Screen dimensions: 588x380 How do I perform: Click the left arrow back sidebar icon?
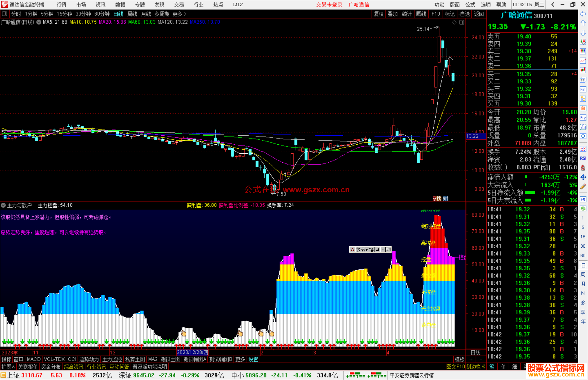click(583, 14)
